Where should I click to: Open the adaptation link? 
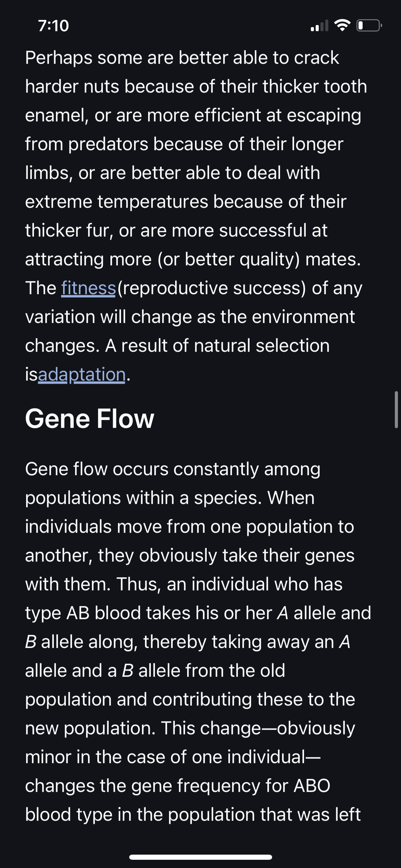coord(82,374)
